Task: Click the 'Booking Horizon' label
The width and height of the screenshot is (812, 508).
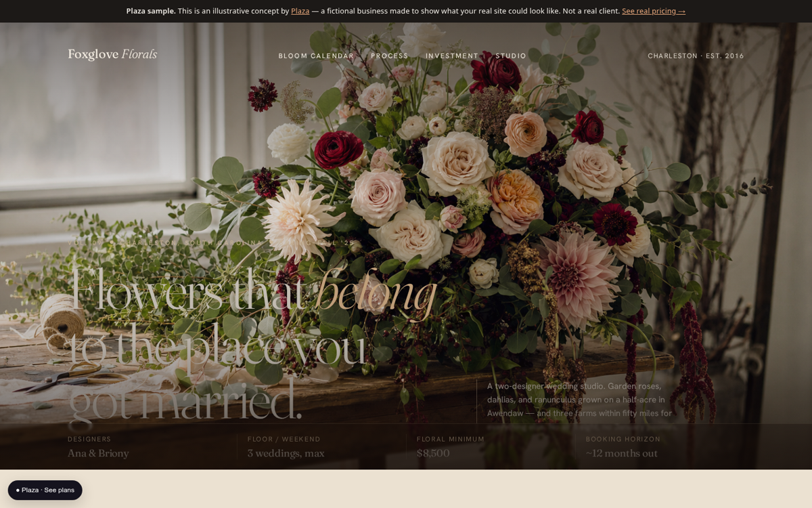Action: point(623,440)
